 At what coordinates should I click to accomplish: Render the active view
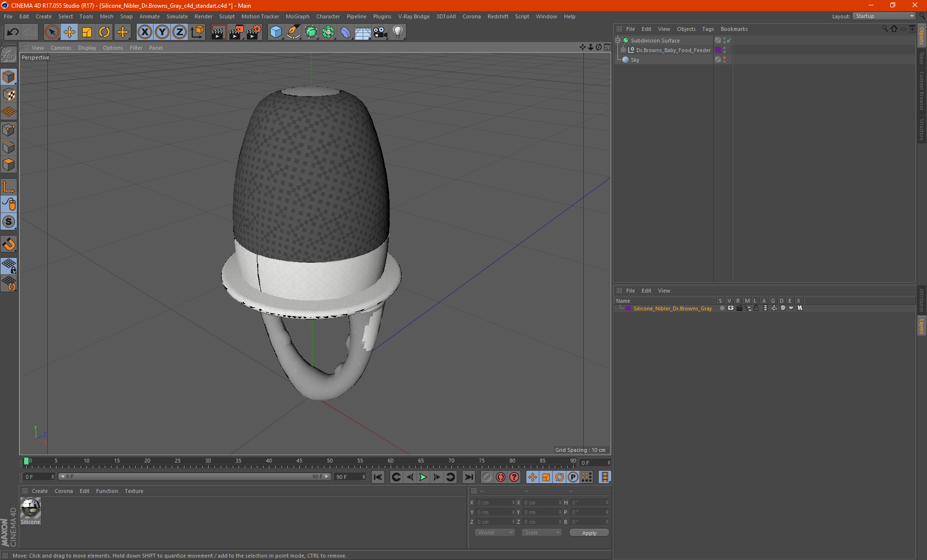click(x=218, y=32)
